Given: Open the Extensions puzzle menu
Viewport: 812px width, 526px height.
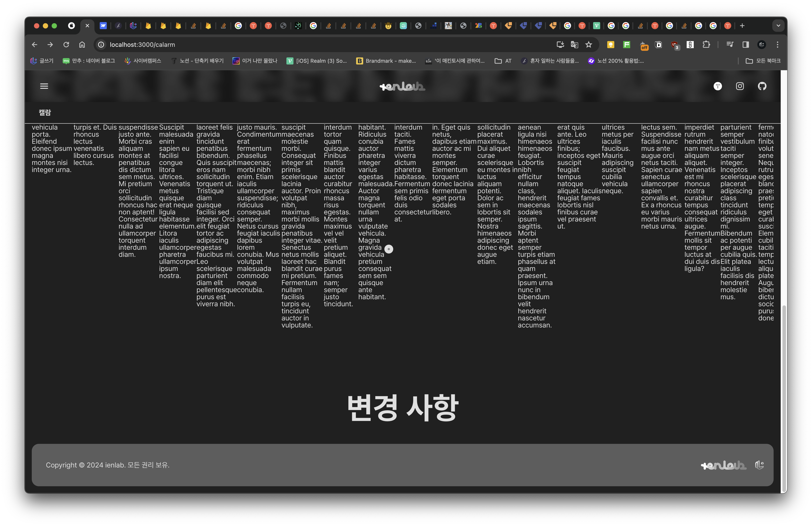Looking at the screenshot, I should tap(706, 45).
